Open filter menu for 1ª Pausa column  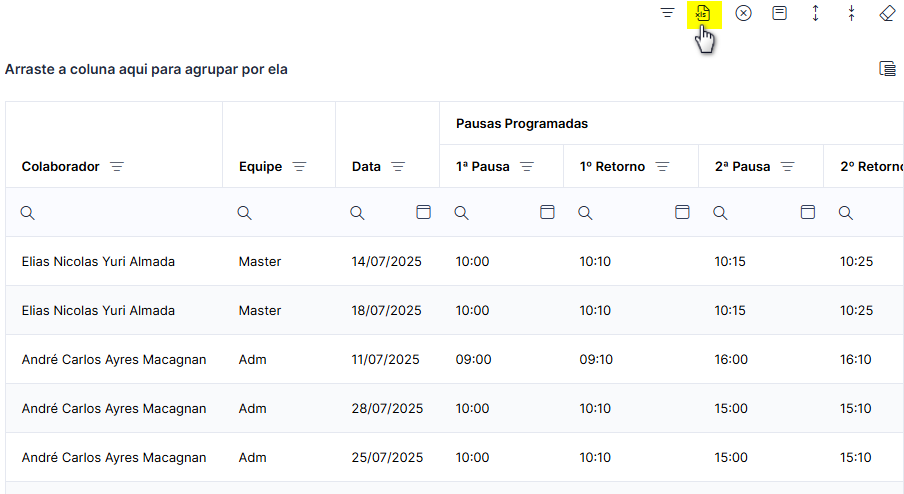click(x=527, y=167)
